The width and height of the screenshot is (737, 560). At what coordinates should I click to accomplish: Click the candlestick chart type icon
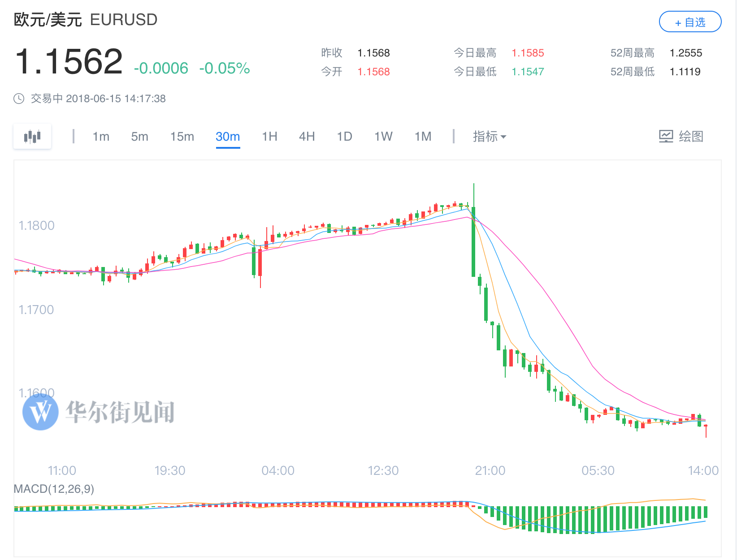click(32, 136)
